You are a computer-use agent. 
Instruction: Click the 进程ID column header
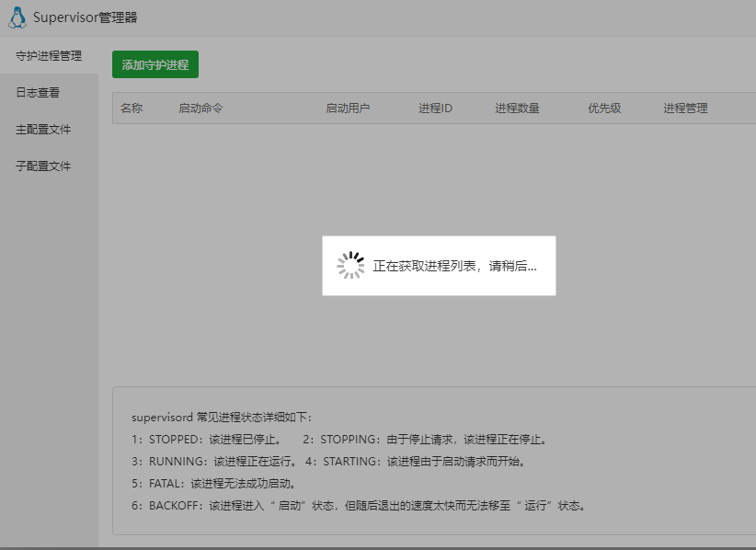[x=435, y=108]
